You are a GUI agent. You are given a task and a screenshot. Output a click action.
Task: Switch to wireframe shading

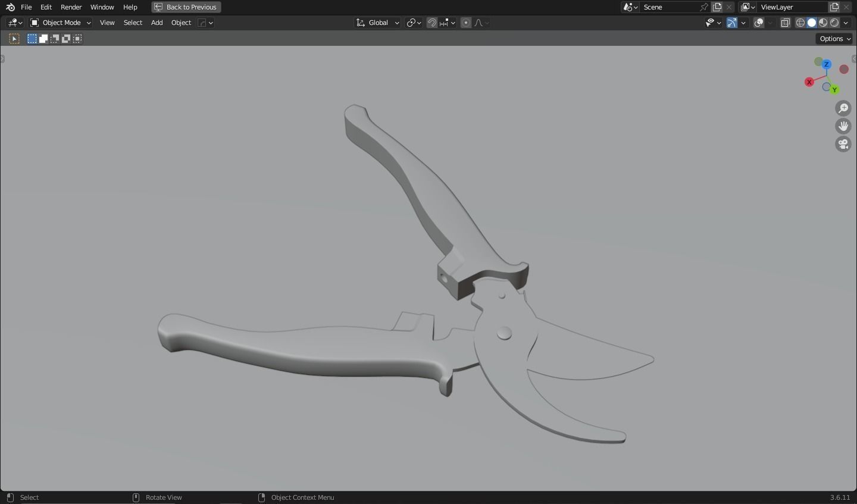[800, 23]
